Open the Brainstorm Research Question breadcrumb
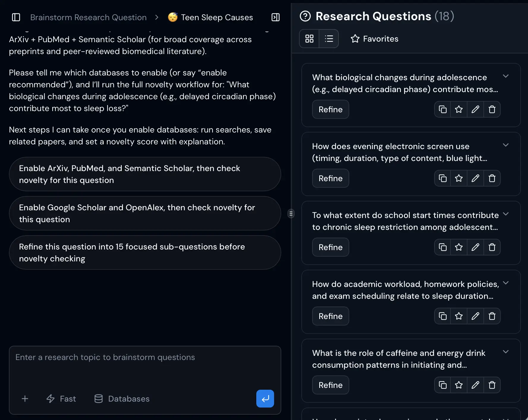Viewport: 528px width, 420px height. (88, 17)
